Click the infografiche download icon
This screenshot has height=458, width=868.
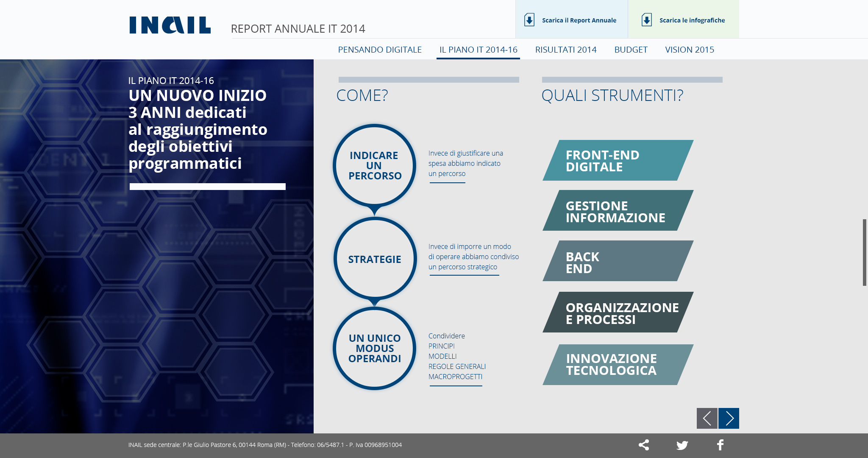pos(647,20)
